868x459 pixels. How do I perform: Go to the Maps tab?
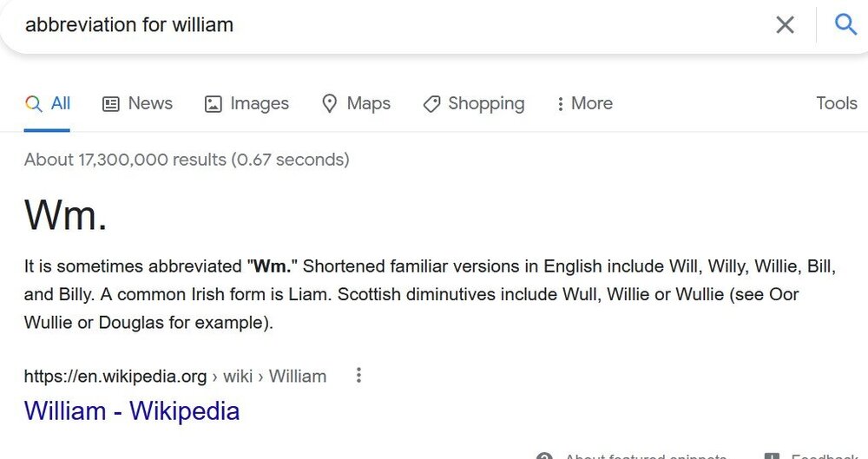(356, 103)
